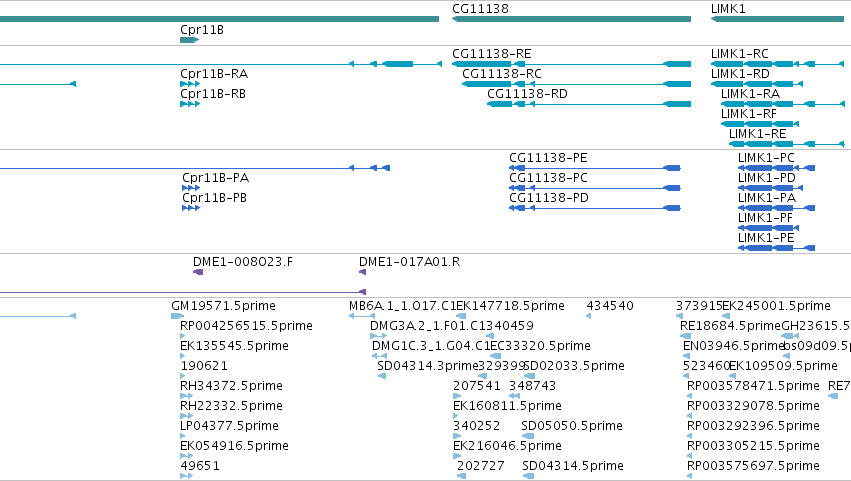Select the LIMK1-RC transcript label

click(740, 54)
